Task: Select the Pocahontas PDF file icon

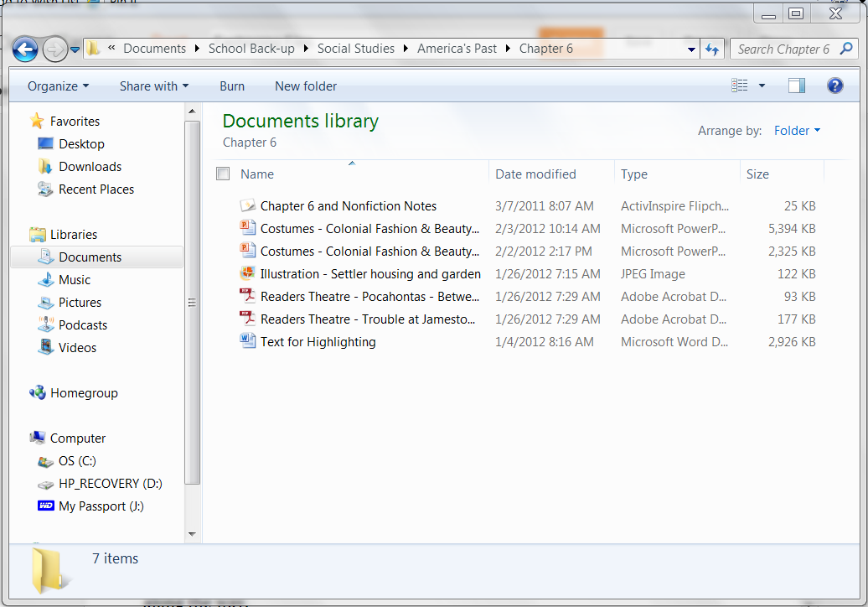Action: coord(247,296)
